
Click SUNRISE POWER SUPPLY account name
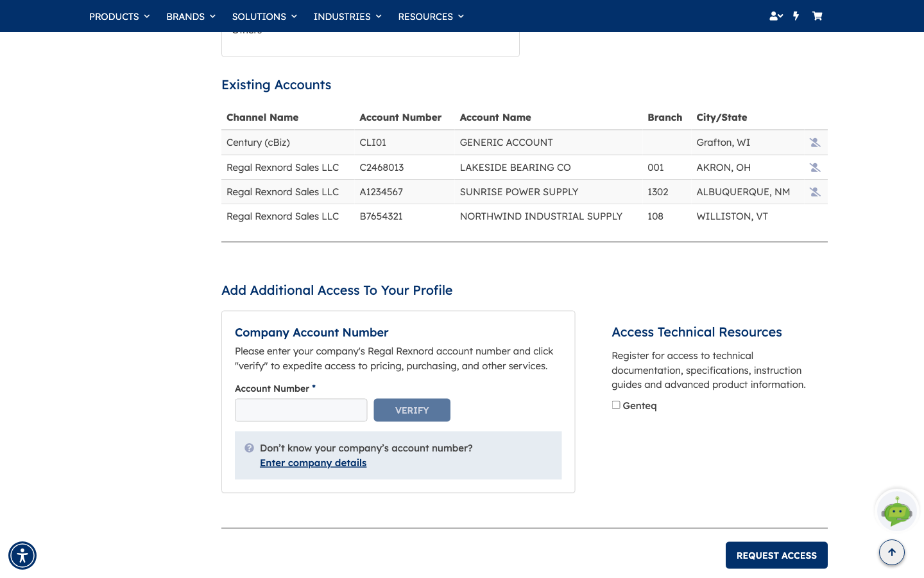(519, 192)
